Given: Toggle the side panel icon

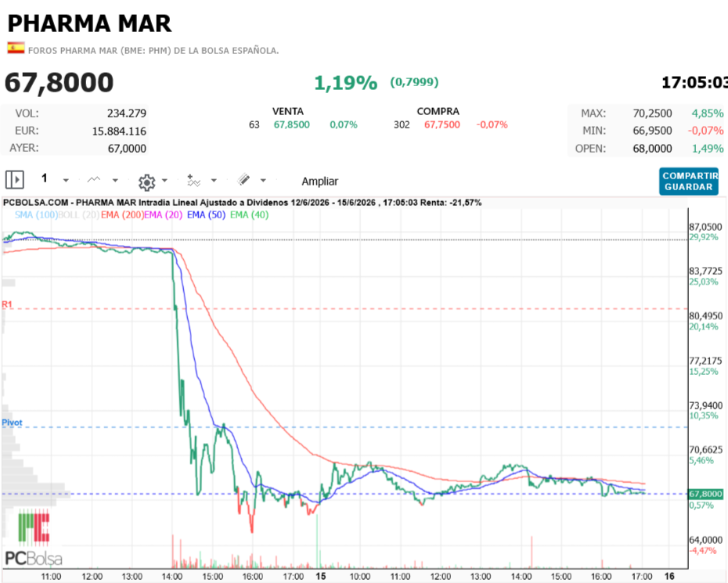Looking at the screenshot, I should click(x=14, y=180).
